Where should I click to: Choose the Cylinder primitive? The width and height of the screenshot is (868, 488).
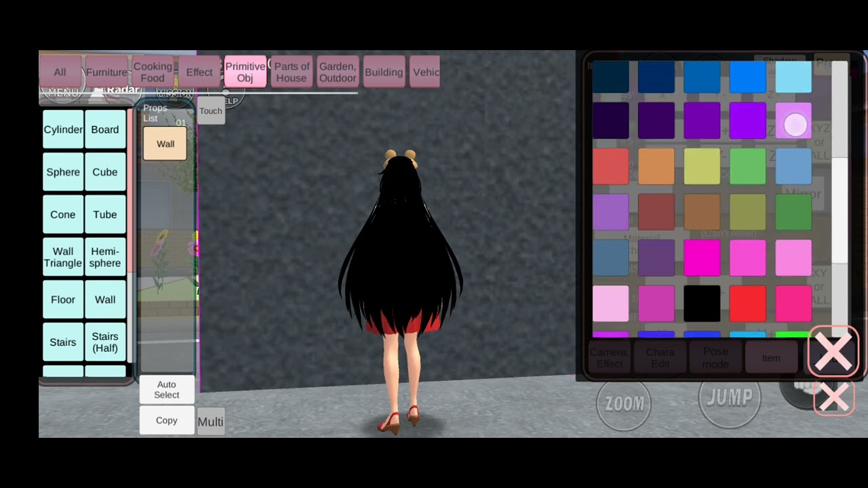click(63, 129)
